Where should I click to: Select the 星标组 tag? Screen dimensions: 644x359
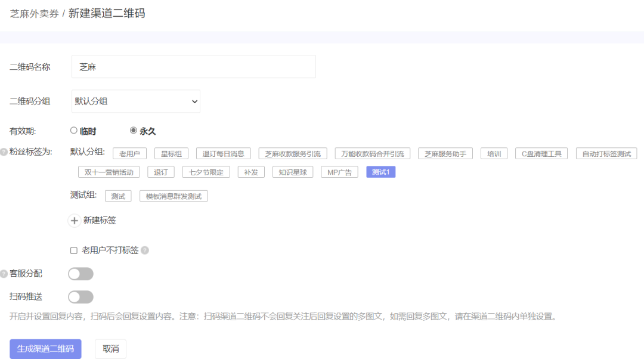pos(171,153)
